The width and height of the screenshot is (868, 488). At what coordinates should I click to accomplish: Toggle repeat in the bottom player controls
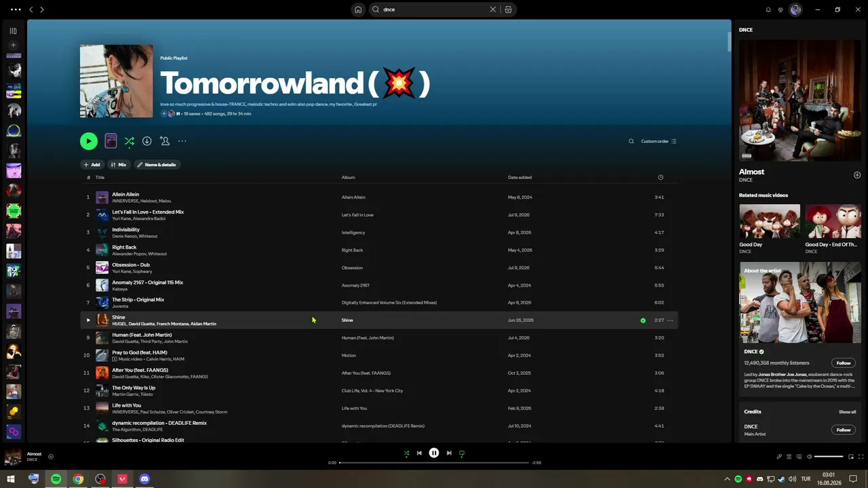click(462, 453)
